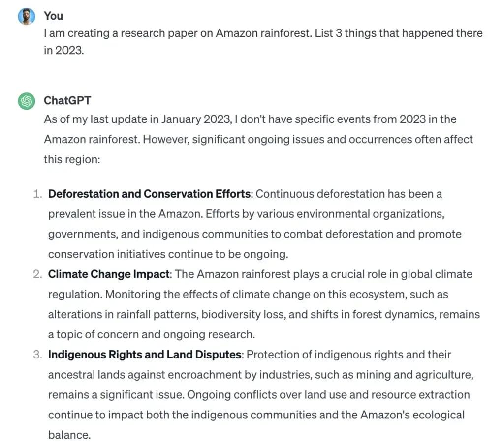The height and width of the screenshot is (447, 504).
Task: Click list number 1 marker
Action: (37, 194)
